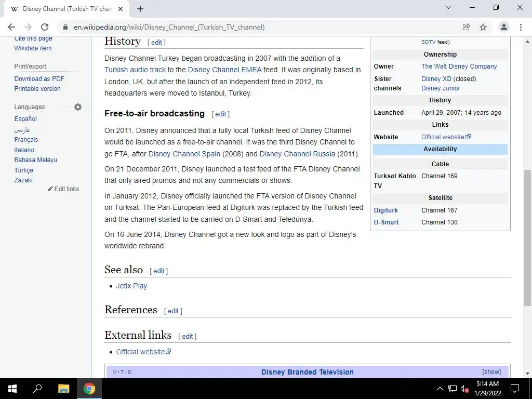The width and height of the screenshot is (532, 399).
Task: Open the notification center icon
Action: (515, 389)
